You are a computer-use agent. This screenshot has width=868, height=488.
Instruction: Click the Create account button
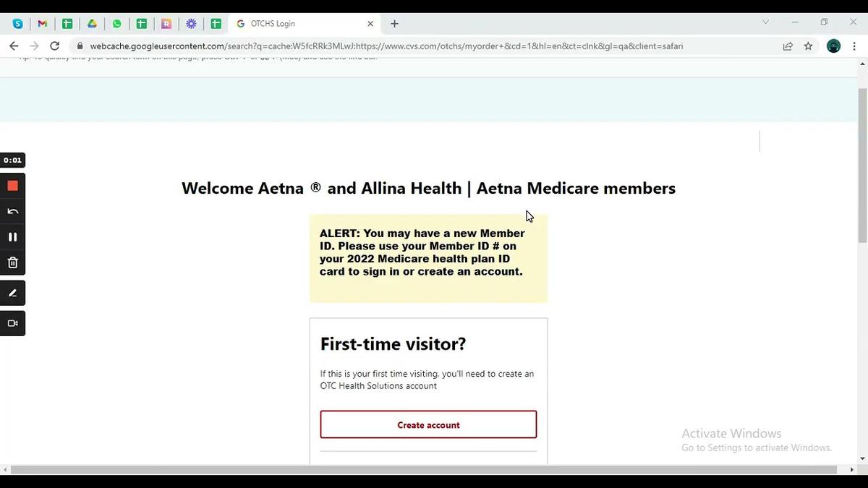tap(428, 424)
